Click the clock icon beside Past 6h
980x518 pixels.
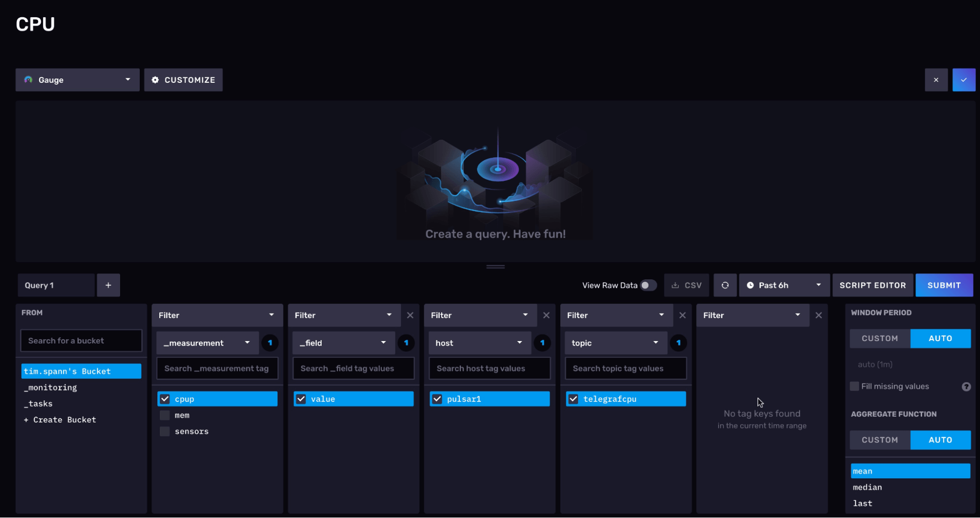tap(750, 285)
